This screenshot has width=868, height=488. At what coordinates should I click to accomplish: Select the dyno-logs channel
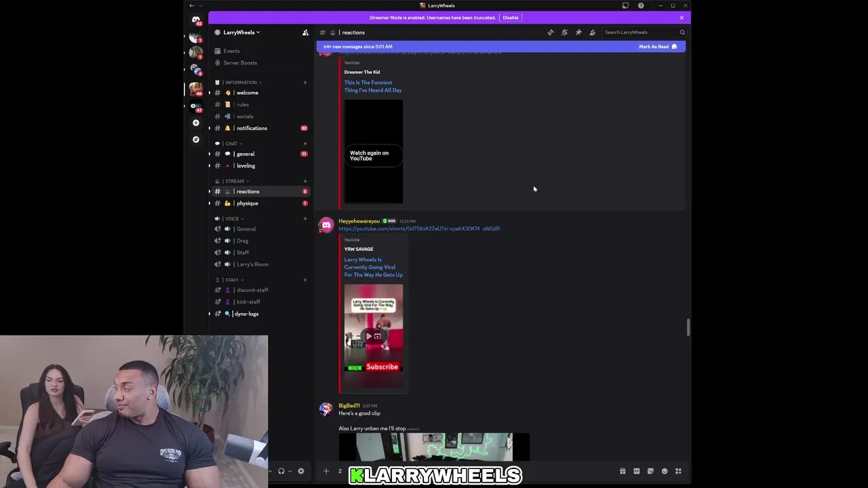260,314
